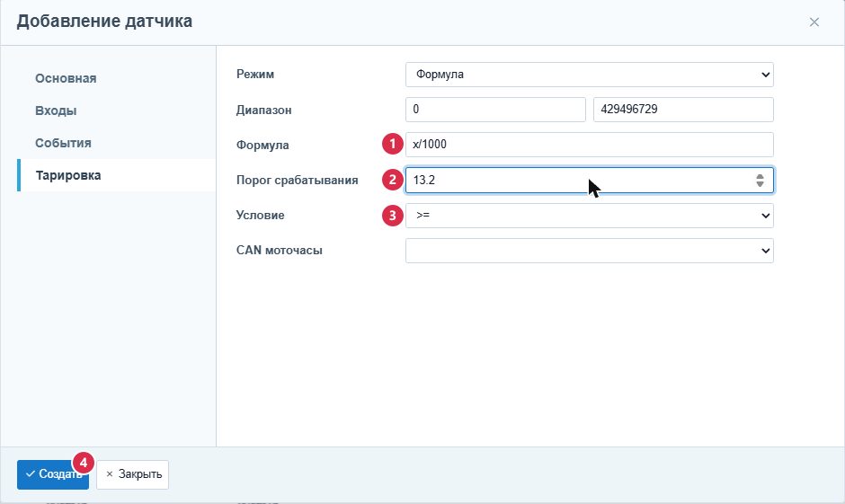The image size is (845, 504).
Task: Go to the События tab
Action: point(63,143)
